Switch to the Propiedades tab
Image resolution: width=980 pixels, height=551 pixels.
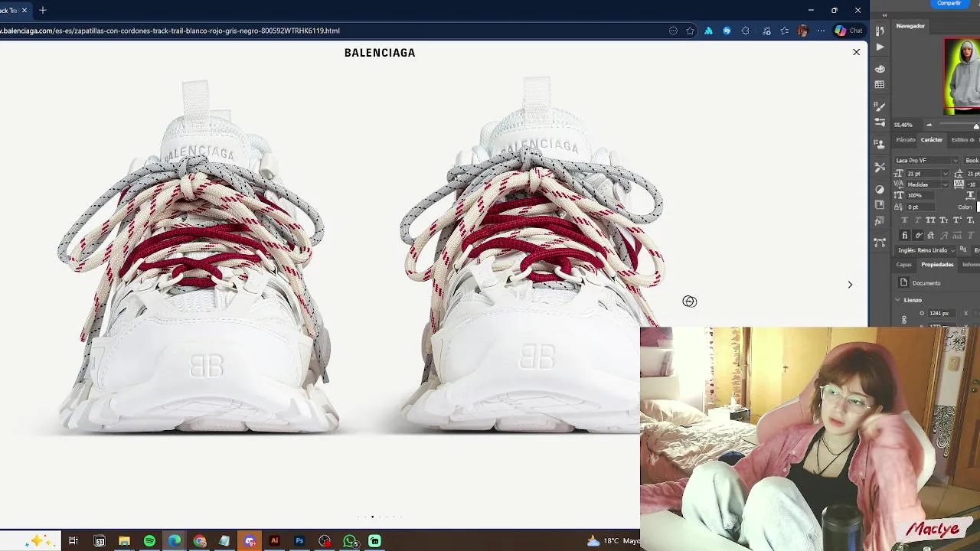pyautogui.click(x=937, y=265)
